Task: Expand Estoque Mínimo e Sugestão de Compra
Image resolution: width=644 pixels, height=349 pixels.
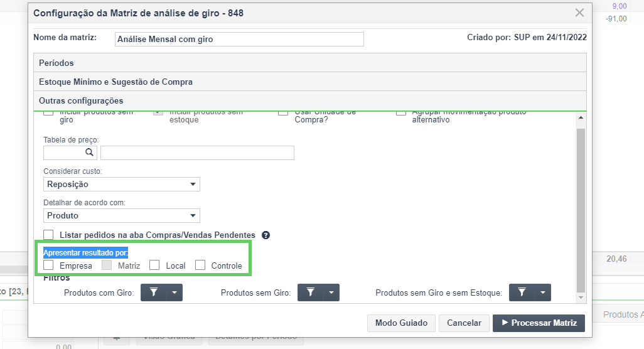Action: (309, 82)
